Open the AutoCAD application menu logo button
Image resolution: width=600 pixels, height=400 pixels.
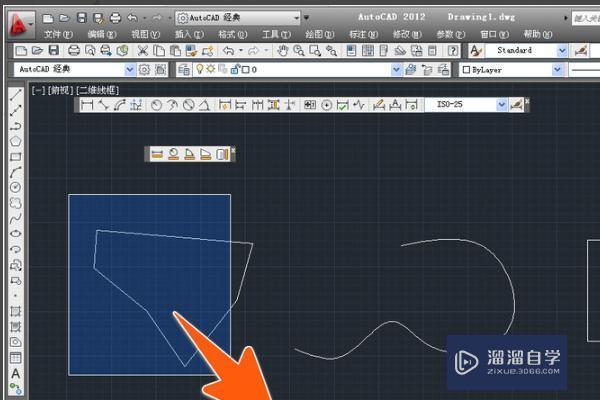(20, 24)
